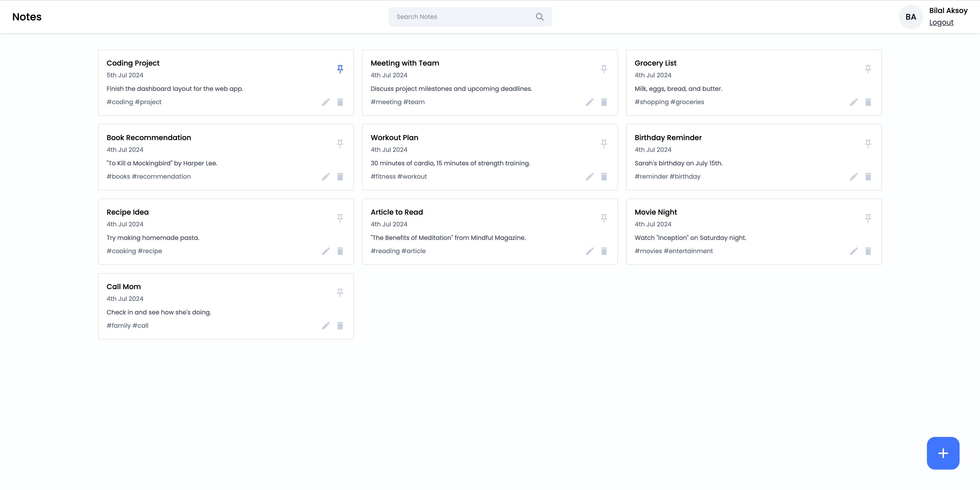Edit the Coding Project note
Screen dimensions: 980x490
tap(326, 102)
